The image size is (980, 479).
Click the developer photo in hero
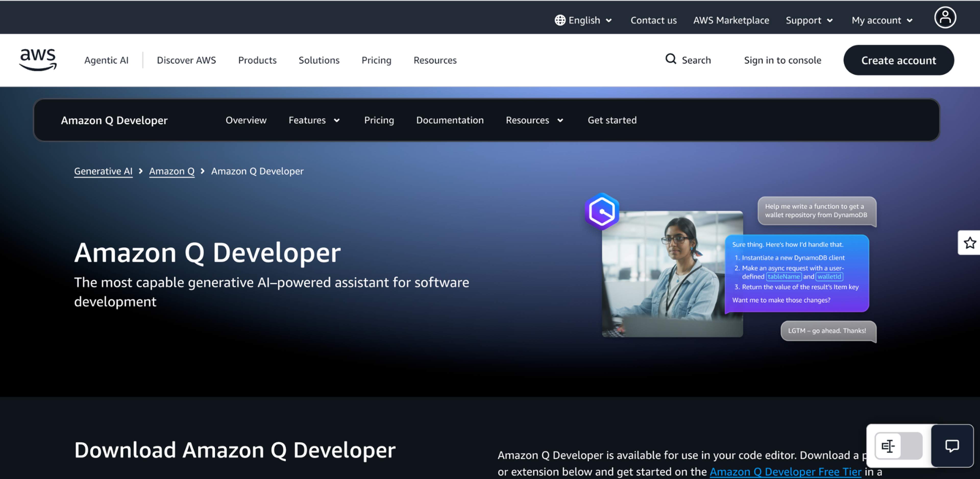672,274
